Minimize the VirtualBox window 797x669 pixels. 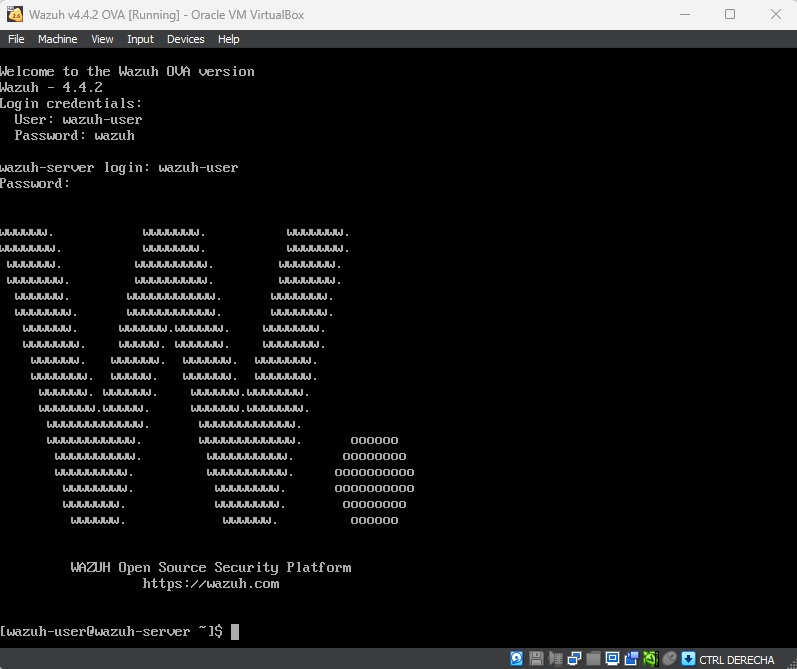pos(685,14)
